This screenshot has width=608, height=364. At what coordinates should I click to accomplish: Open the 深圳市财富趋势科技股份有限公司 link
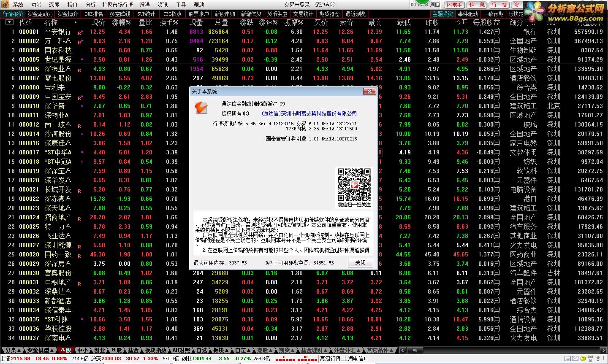pos(309,113)
